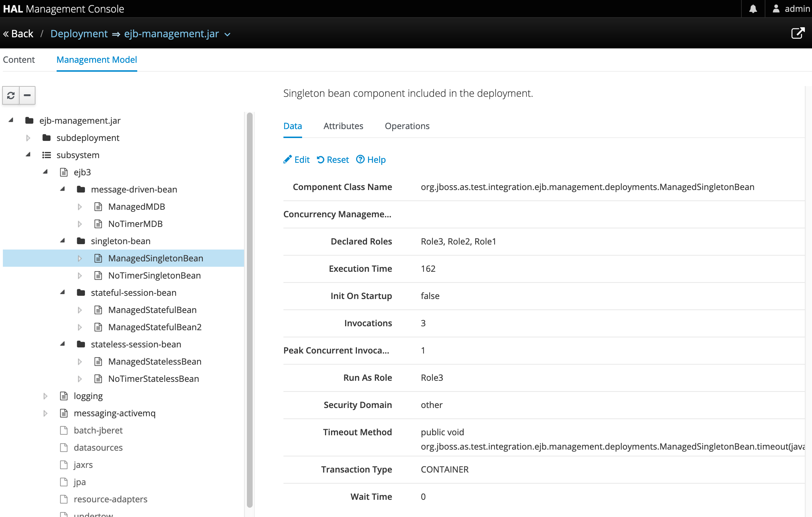812x517 pixels.
Task: Switch to the Attributes tab
Action: [343, 126]
